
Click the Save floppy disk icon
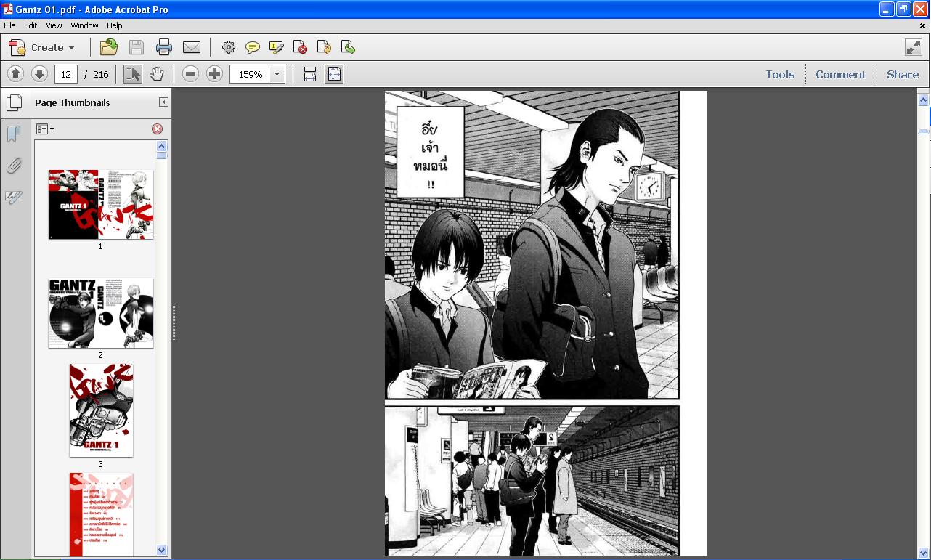(x=137, y=47)
